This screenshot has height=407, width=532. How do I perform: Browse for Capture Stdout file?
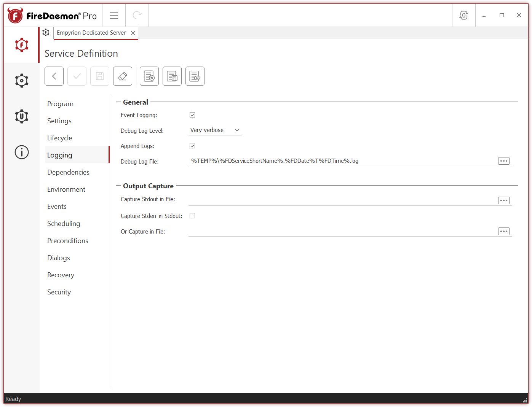(x=503, y=200)
